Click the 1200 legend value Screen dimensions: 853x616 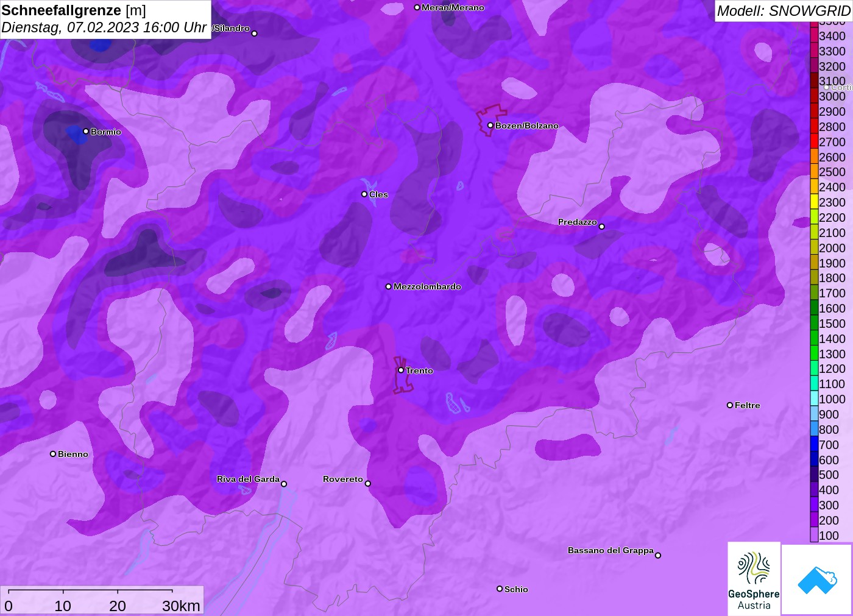point(832,369)
